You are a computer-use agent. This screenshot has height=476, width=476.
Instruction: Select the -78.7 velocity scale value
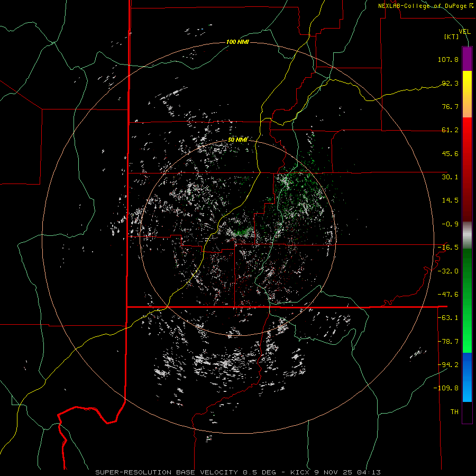click(448, 342)
